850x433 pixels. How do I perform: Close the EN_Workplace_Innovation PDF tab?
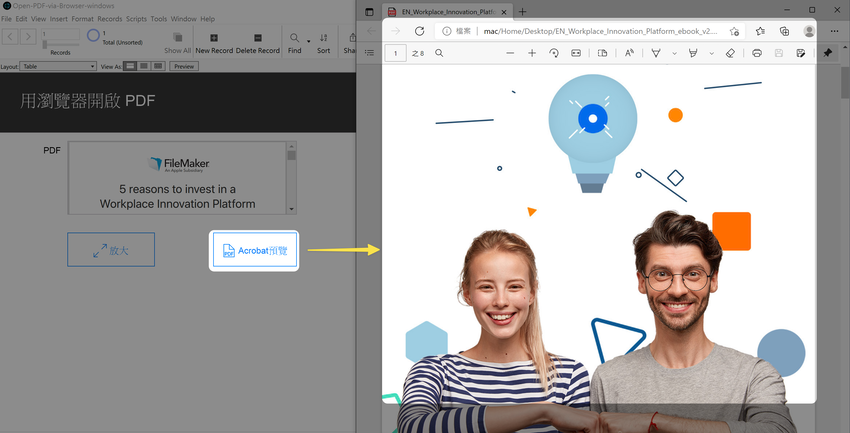pyautogui.click(x=504, y=11)
